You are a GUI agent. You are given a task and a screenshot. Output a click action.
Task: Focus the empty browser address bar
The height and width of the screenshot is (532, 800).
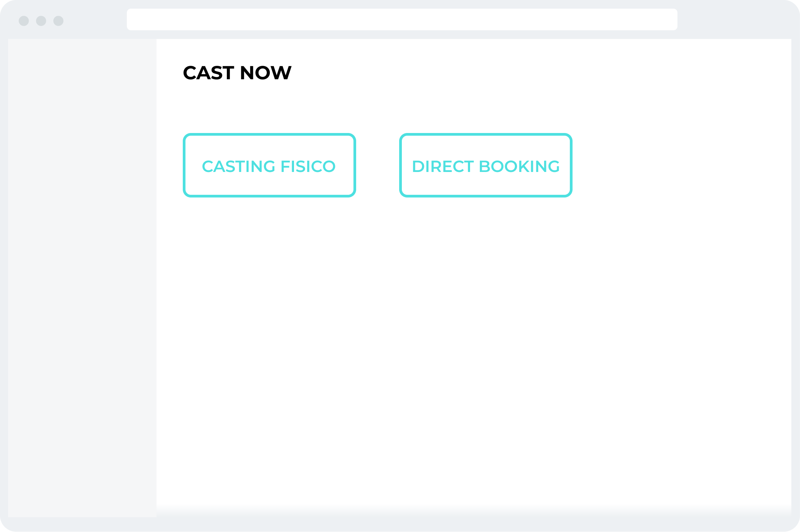pos(402,19)
